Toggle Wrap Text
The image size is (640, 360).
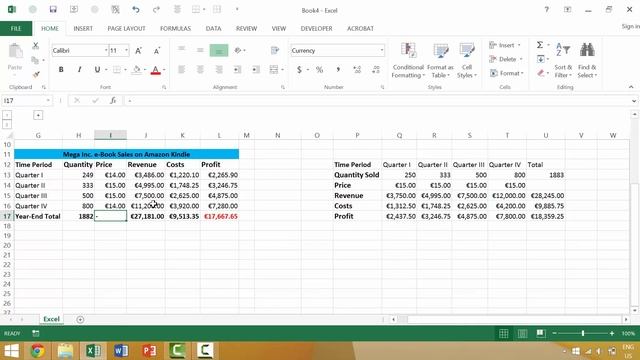pos(275,50)
